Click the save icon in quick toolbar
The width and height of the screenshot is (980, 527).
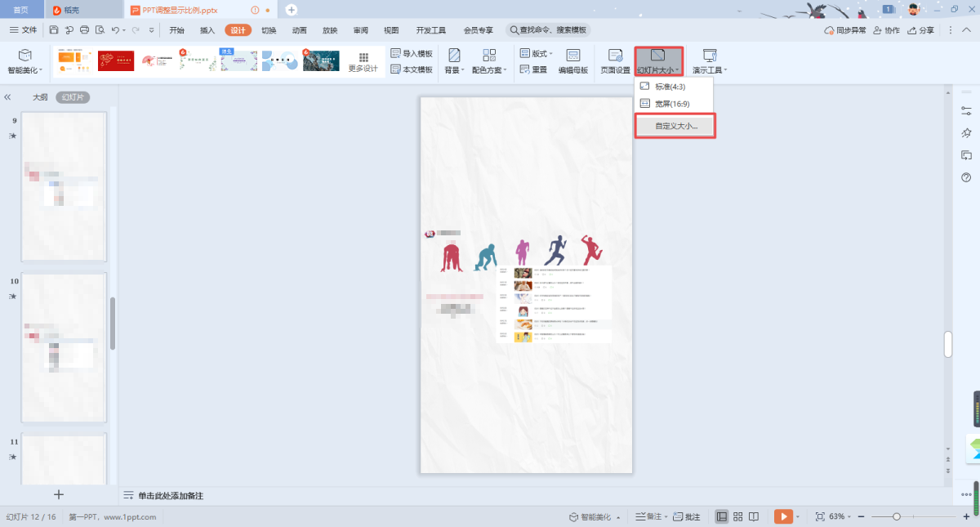[54, 30]
